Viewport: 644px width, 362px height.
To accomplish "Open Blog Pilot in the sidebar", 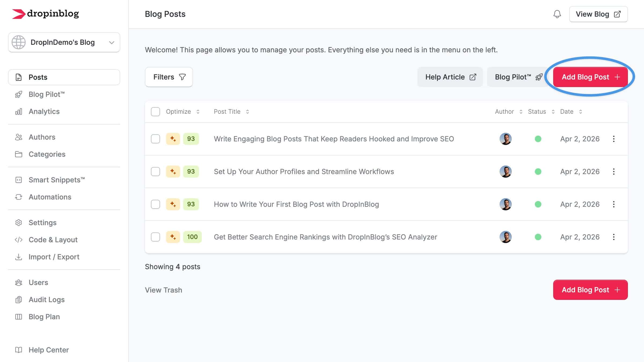I will [x=47, y=94].
